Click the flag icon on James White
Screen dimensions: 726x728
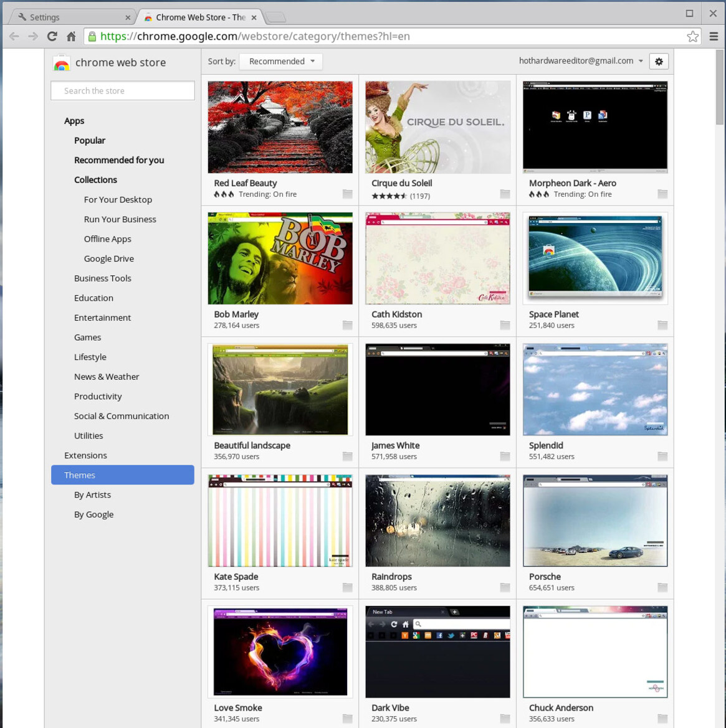(x=505, y=456)
